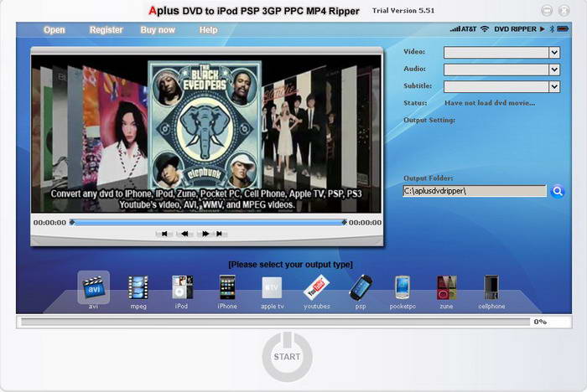Browse for output folder with magnifier icon
Viewport: 587px width, 392px height.
coord(558,192)
